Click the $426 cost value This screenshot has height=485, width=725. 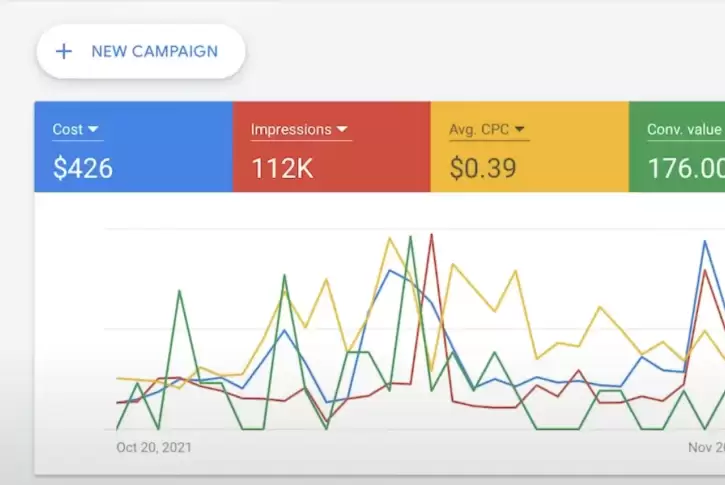point(83,168)
